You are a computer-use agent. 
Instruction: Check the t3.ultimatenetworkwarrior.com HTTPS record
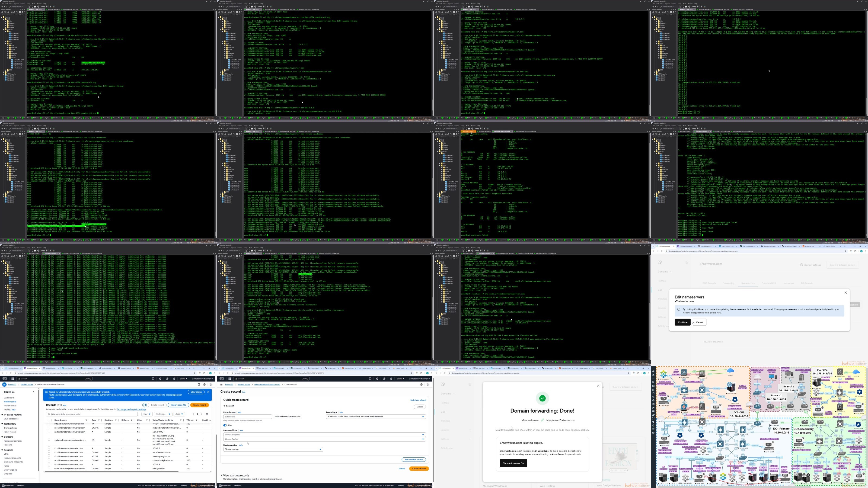coord(49,456)
